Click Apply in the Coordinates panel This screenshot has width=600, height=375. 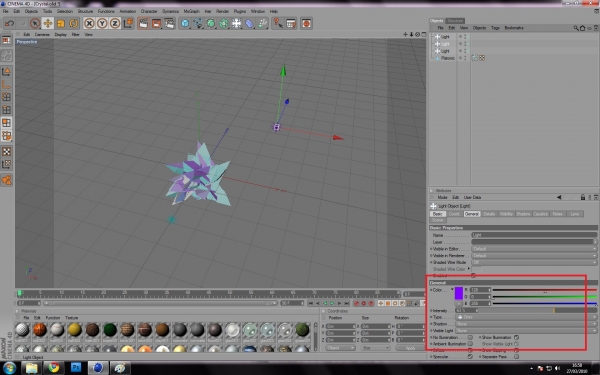pos(410,348)
